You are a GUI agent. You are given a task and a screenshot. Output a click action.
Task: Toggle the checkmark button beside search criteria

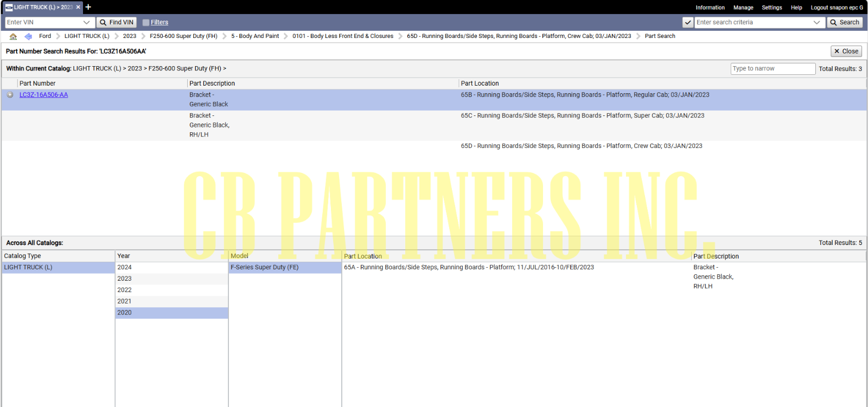pyautogui.click(x=687, y=22)
